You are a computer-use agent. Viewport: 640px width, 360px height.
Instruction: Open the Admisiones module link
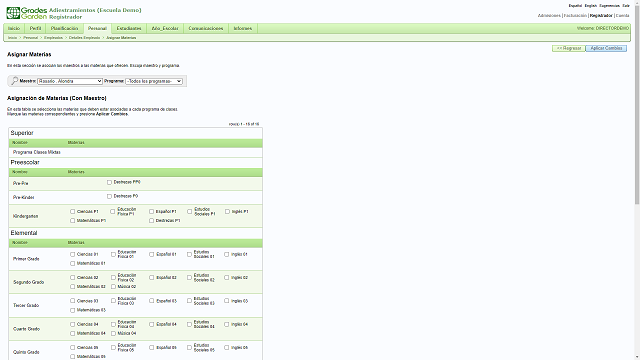click(x=549, y=16)
